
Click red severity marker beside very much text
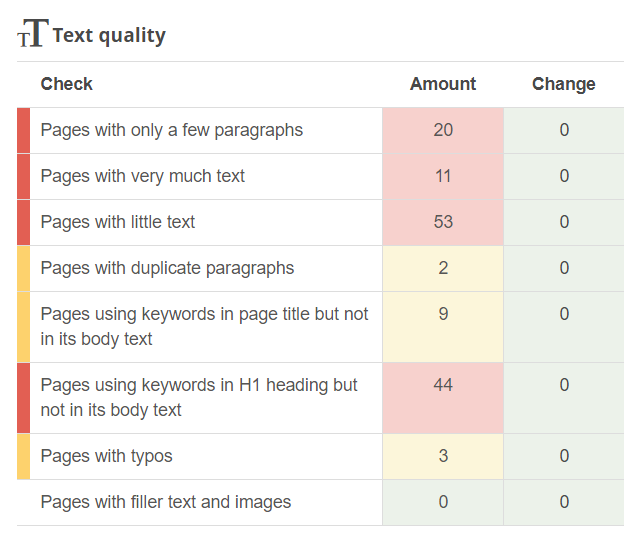23,176
